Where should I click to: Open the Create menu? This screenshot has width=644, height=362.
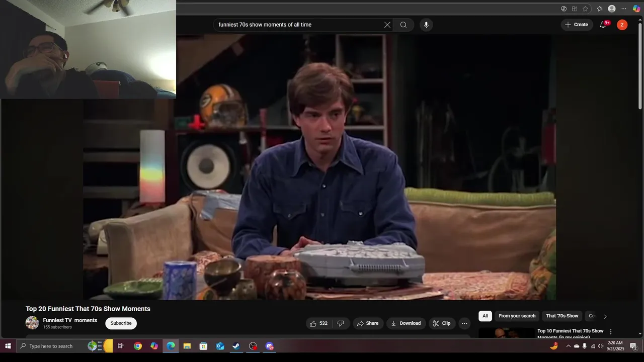[x=577, y=25]
